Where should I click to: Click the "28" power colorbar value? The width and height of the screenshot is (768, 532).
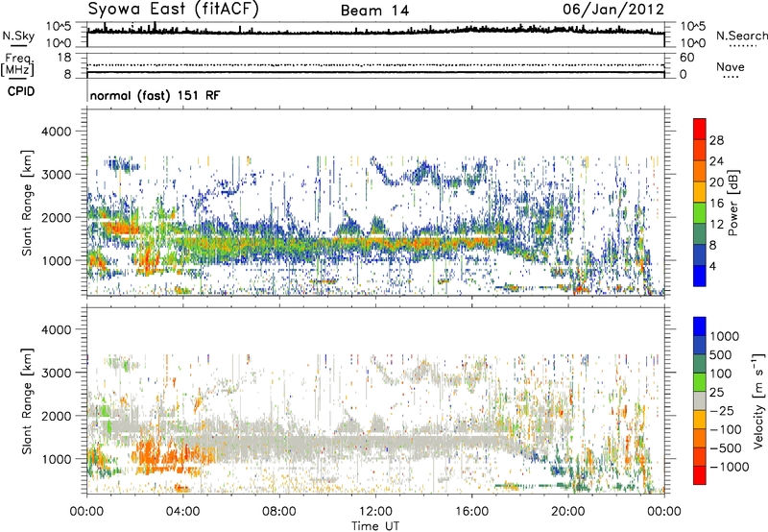[716, 140]
